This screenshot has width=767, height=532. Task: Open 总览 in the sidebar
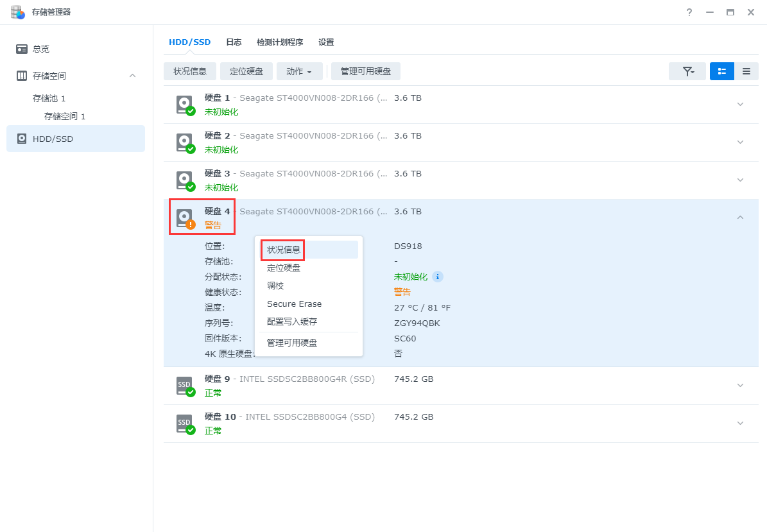[x=41, y=49]
